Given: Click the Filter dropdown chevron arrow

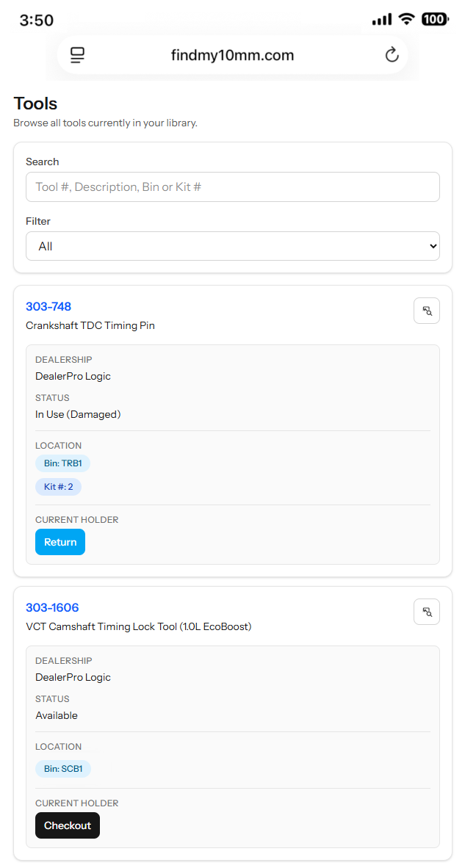Looking at the screenshot, I should point(433,246).
